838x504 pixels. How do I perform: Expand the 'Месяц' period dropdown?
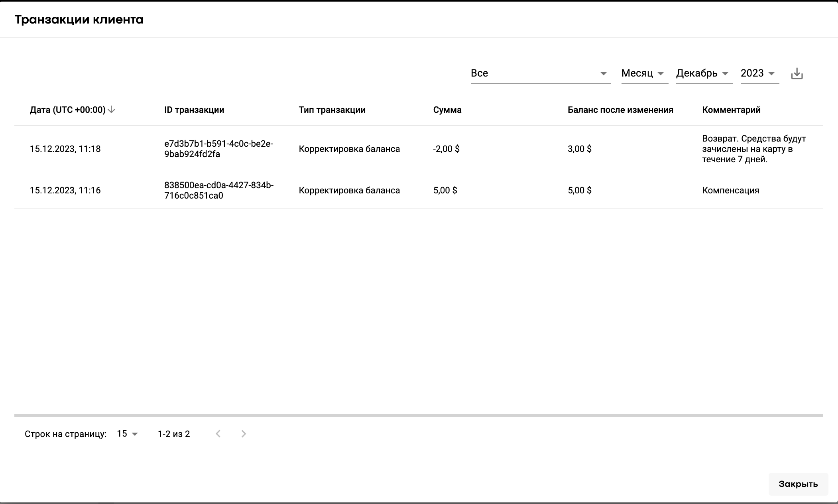pos(644,73)
